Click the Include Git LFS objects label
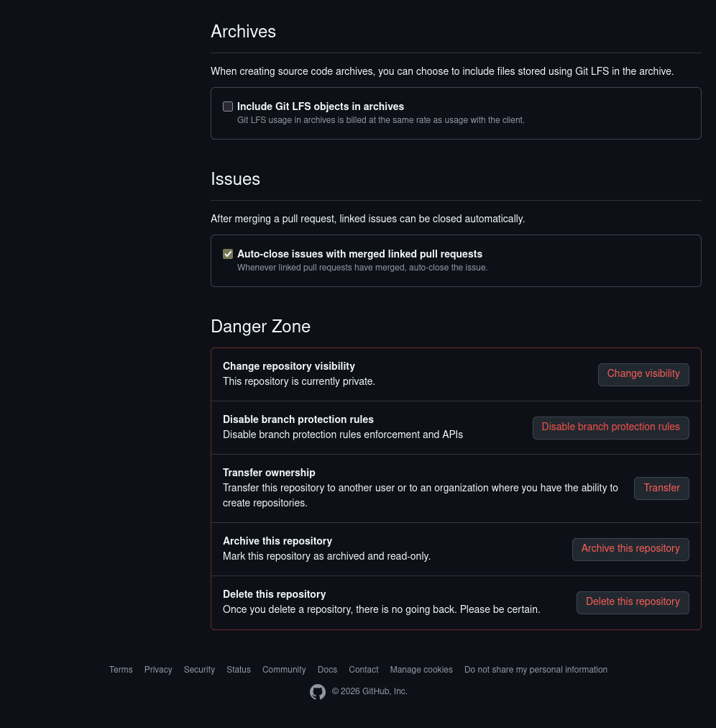Image resolution: width=716 pixels, height=728 pixels. [x=321, y=106]
